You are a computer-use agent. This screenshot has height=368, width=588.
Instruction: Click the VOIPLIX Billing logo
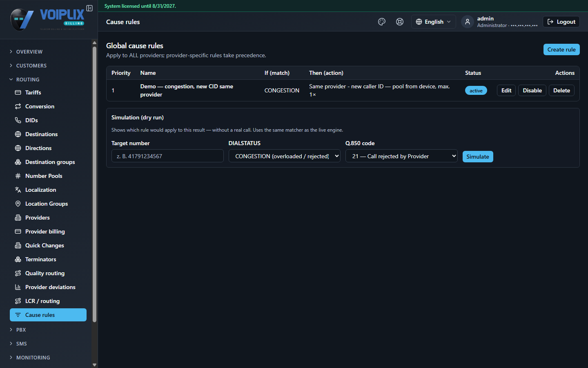48,20
